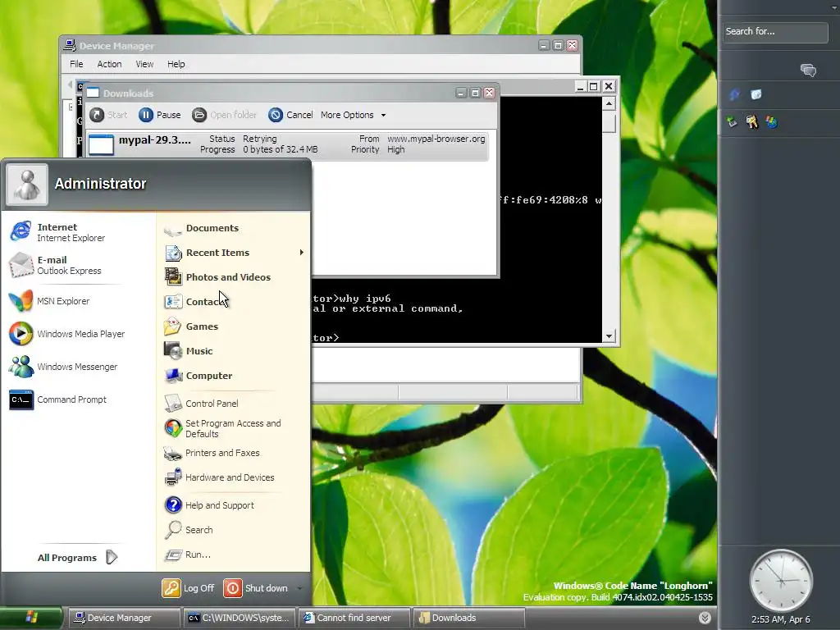
Task: Click the sidebar Search for field
Action: [774, 32]
